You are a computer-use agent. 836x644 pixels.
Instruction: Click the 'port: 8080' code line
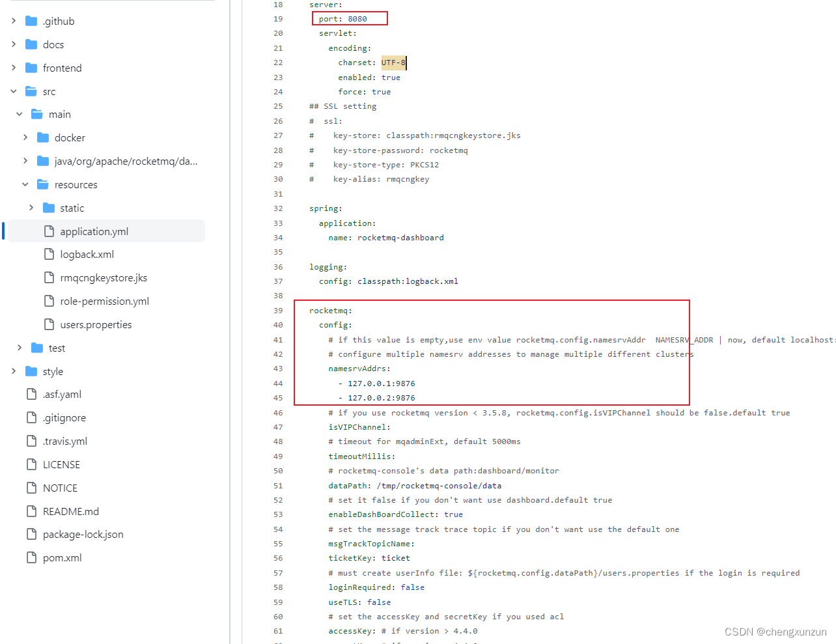343,19
